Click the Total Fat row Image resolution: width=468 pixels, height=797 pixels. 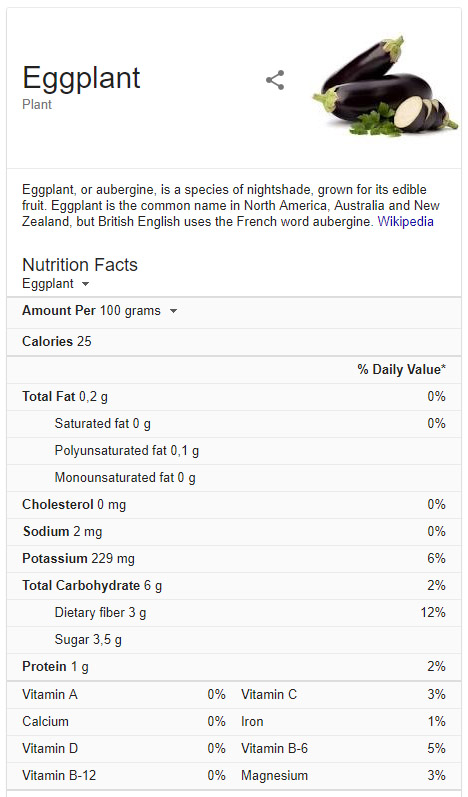click(x=234, y=396)
